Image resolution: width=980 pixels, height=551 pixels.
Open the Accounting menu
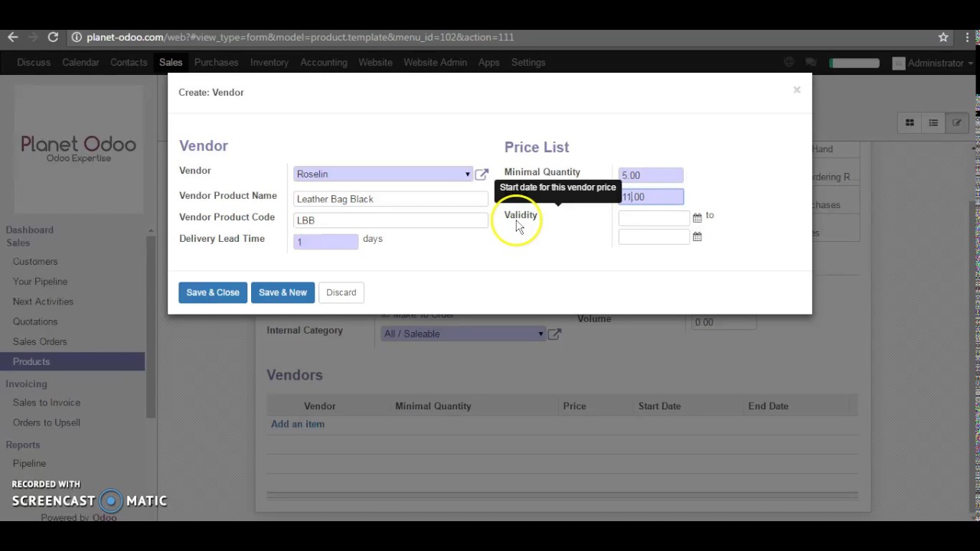(x=324, y=63)
